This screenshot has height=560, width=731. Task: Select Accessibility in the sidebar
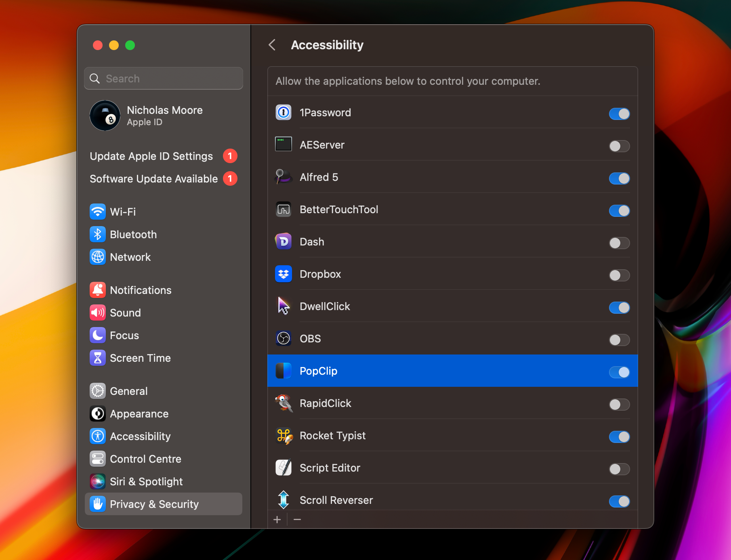click(163, 436)
